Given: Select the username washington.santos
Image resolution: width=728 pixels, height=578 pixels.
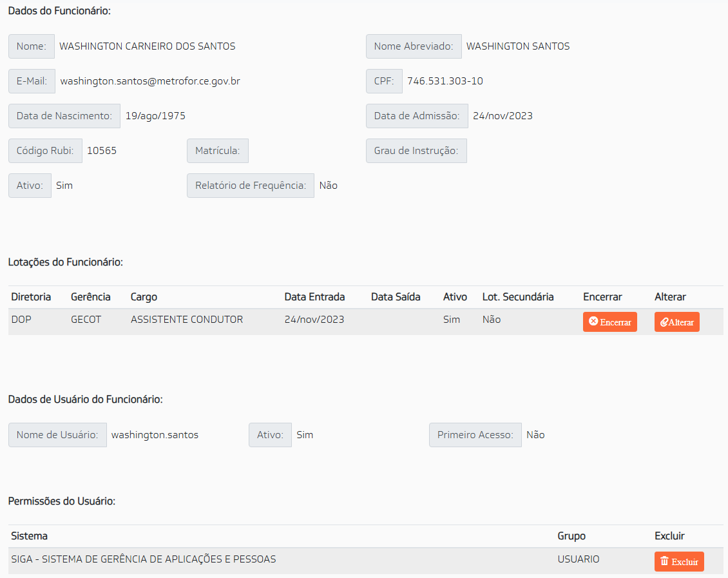Looking at the screenshot, I should point(155,435).
